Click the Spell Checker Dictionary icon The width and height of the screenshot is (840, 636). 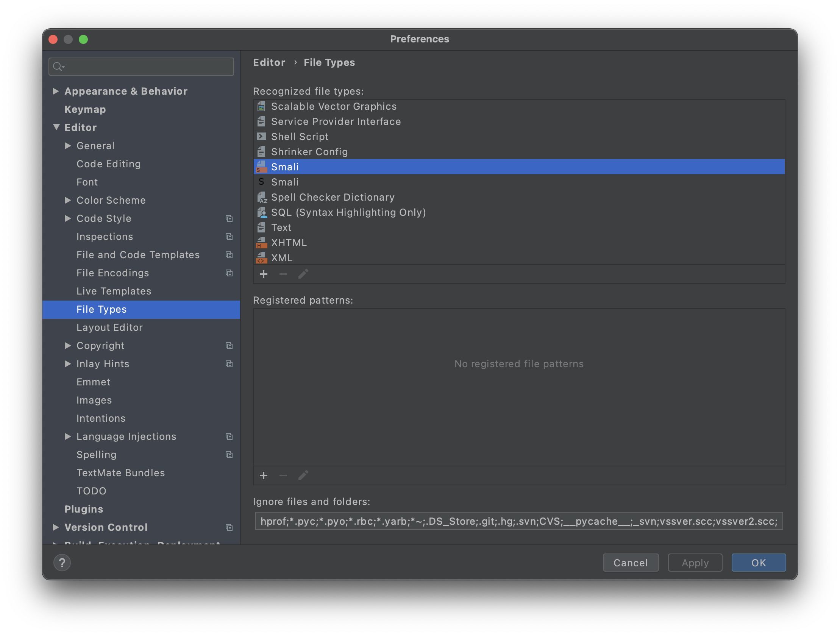(262, 198)
